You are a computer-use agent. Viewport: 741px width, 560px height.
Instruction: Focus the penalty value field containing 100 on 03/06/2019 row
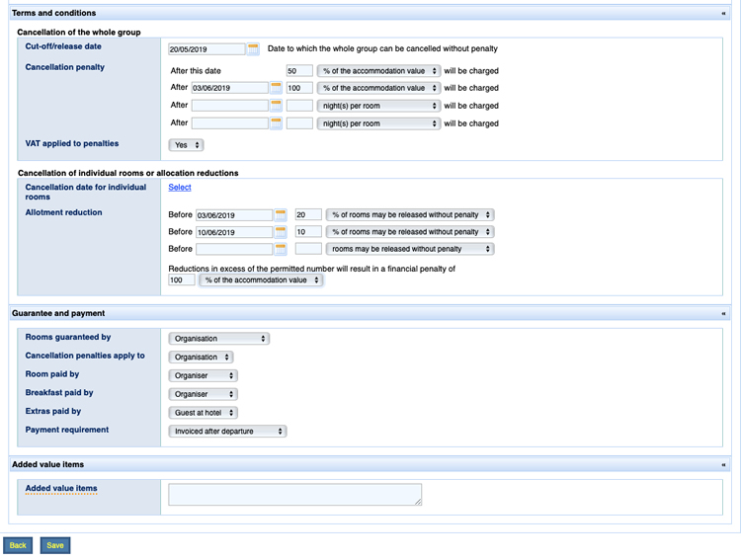tap(299, 88)
